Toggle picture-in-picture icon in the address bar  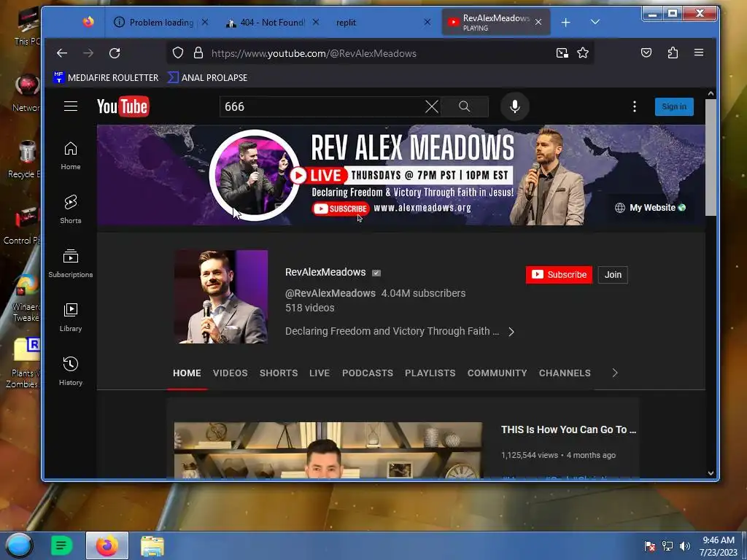point(562,52)
